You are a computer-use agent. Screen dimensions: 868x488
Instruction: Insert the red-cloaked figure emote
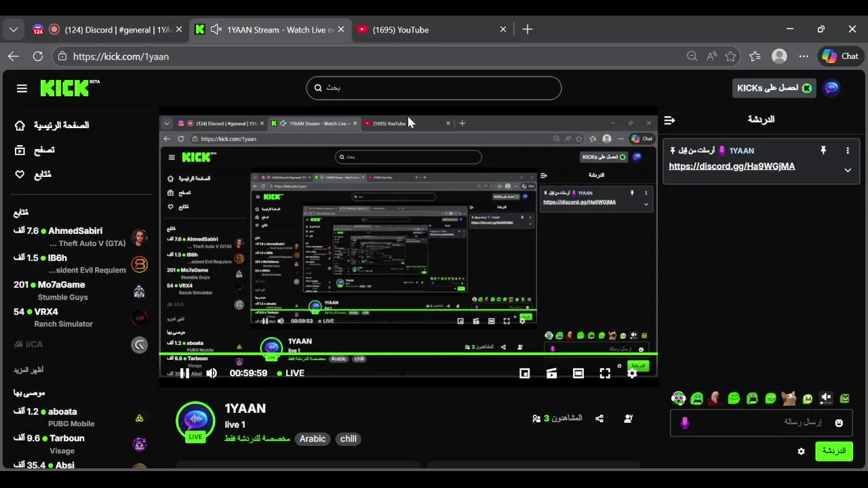coord(715,399)
